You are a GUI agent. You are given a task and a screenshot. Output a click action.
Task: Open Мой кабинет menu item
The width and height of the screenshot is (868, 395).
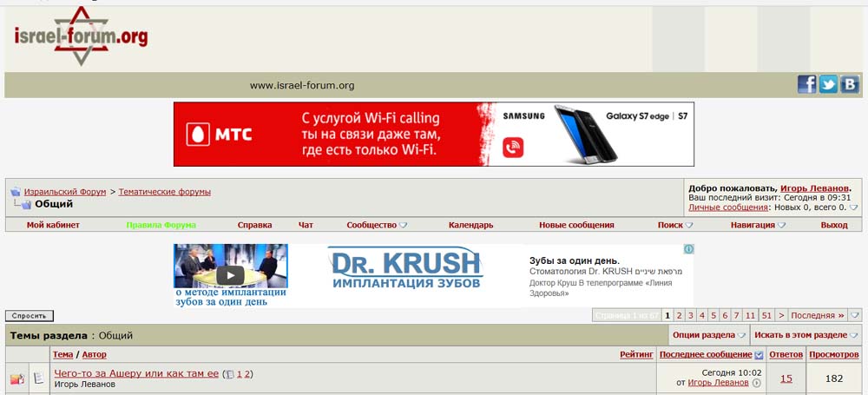[53, 225]
